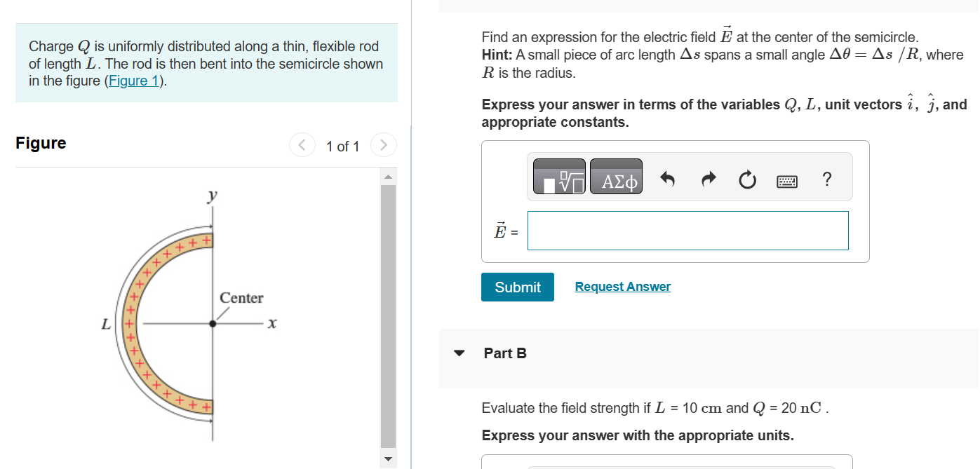
Task: Click the previous figure arrow
Action: pos(302,145)
